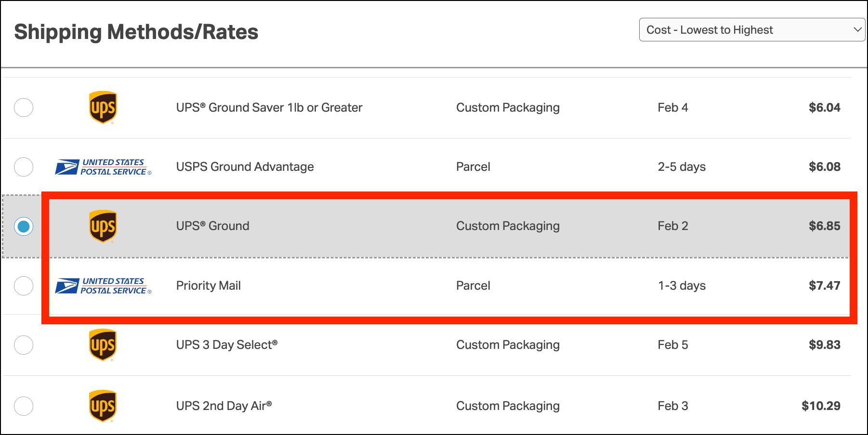Screen dimensions: 868x435
Task: Choose the USPS Ground Advantage radio option
Action: tap(24, 167)
